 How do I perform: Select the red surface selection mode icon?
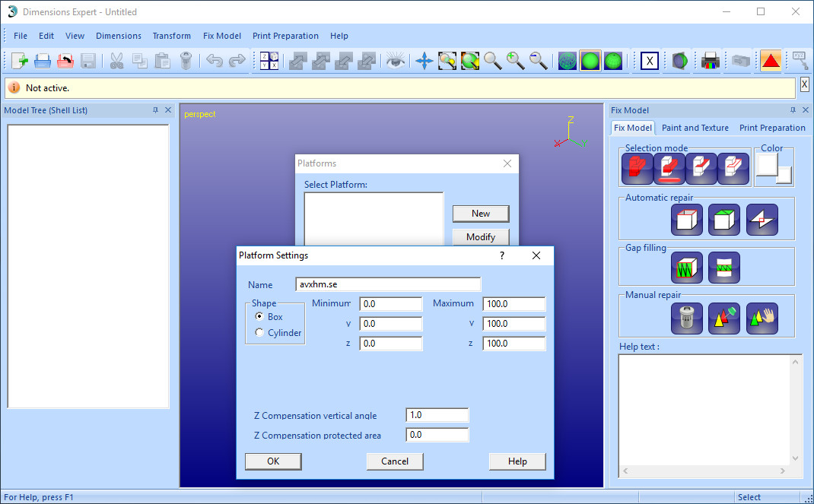pyautogui.click(x=669, y=169)
